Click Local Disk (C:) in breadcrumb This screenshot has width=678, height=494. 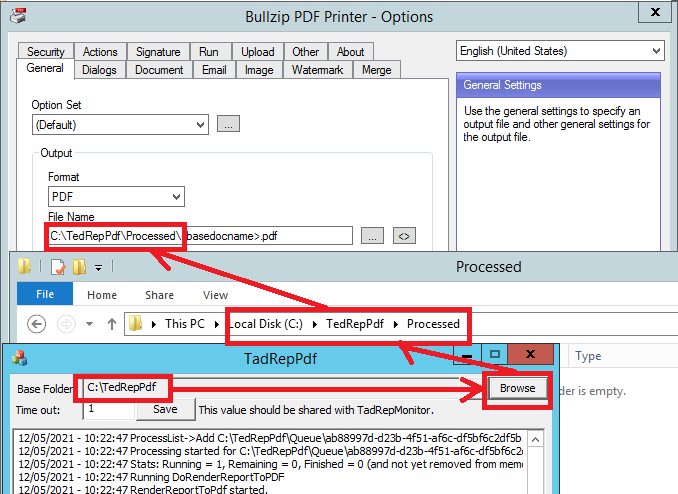265,324
